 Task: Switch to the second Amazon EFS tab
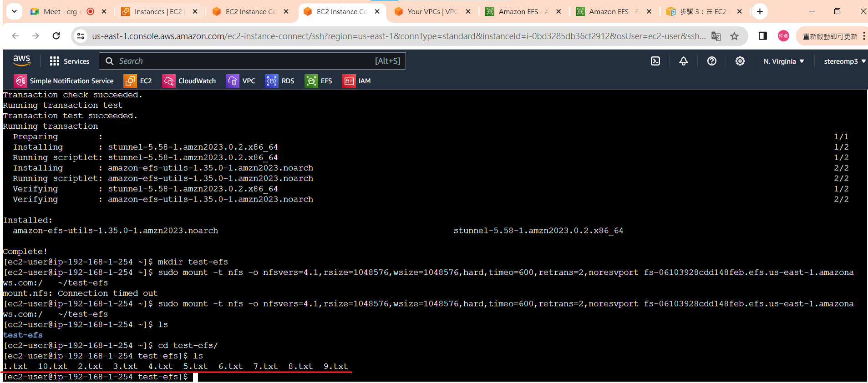614,11
